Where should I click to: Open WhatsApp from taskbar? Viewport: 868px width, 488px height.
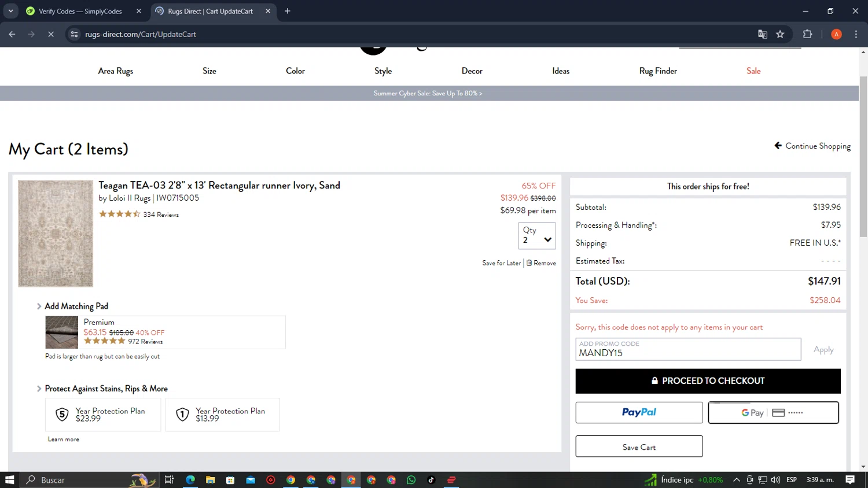(411, 480)
